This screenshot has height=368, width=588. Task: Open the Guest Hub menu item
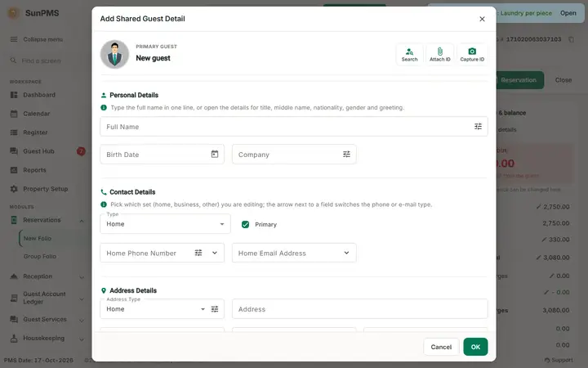[38, 151]
